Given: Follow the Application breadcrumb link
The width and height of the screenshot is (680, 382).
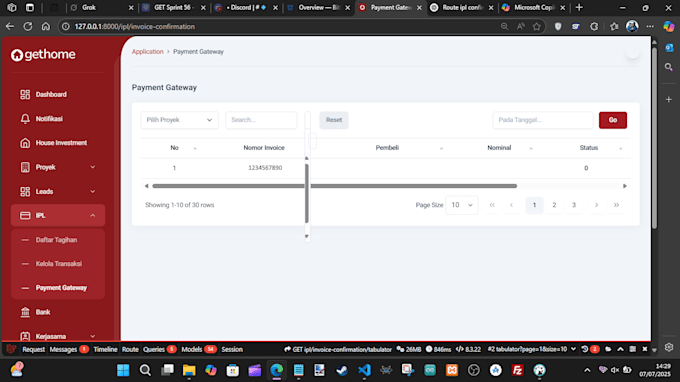Looking at the screenshot, I should 147,52.
